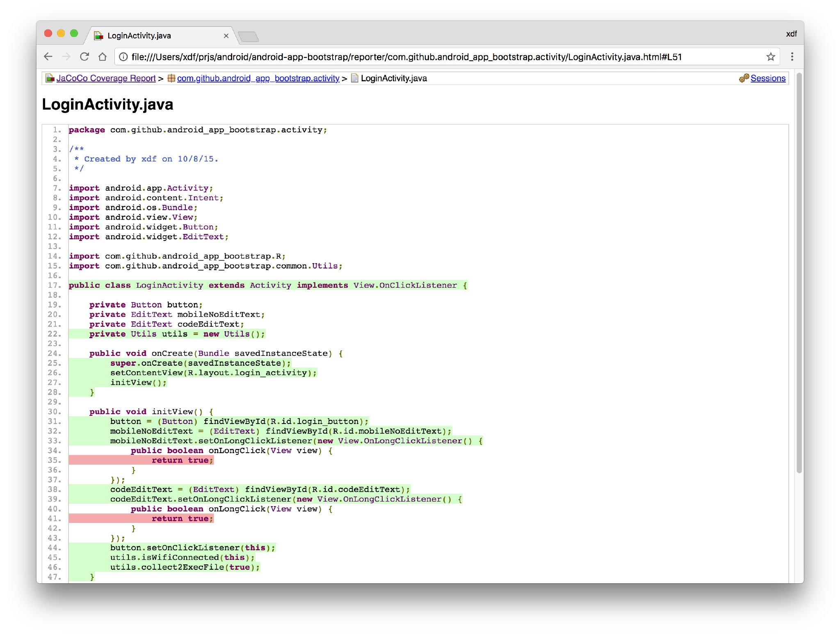Open the Sessions link
This screenshot has height=635, width=840.
pyautogui.click(x=768, y=78)
